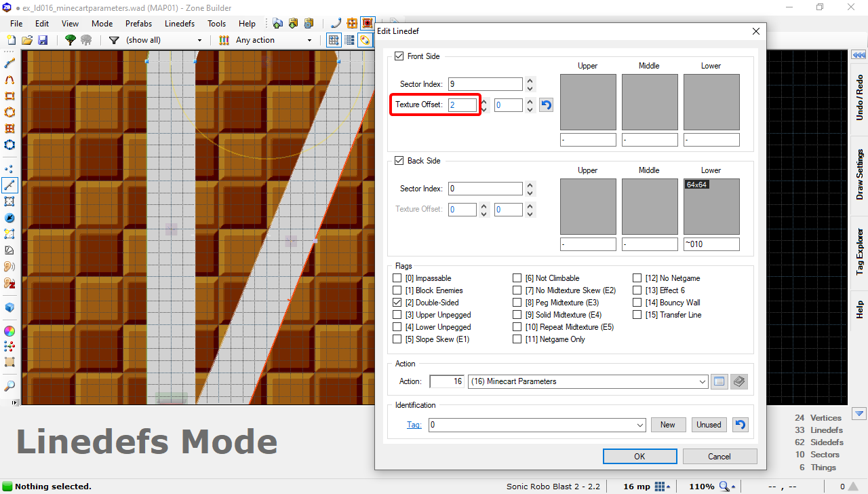Open the 'Any action' filter dropdown
868x494 pixels.
click(309, 40)
